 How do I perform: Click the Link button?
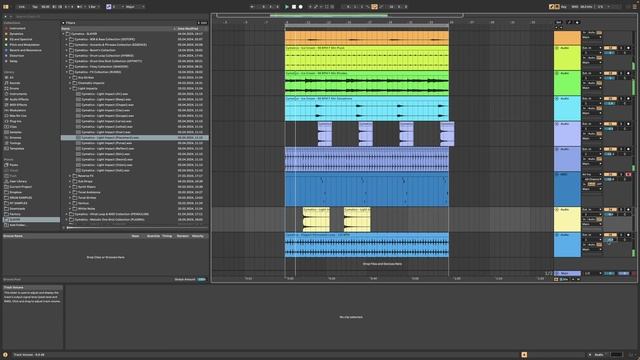coord(22,7)
